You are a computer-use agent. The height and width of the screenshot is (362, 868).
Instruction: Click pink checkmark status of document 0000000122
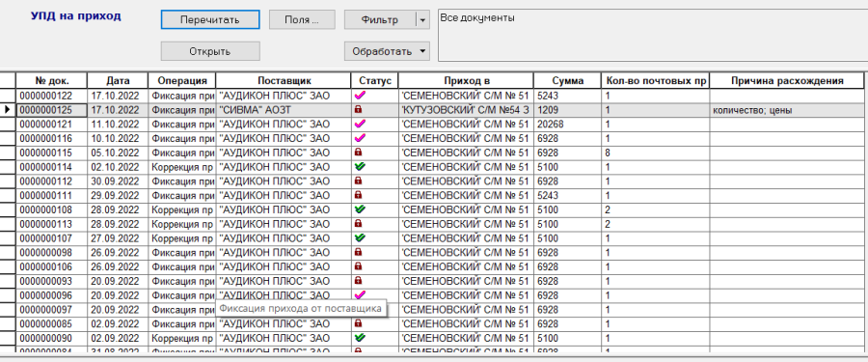pos(360,96)
